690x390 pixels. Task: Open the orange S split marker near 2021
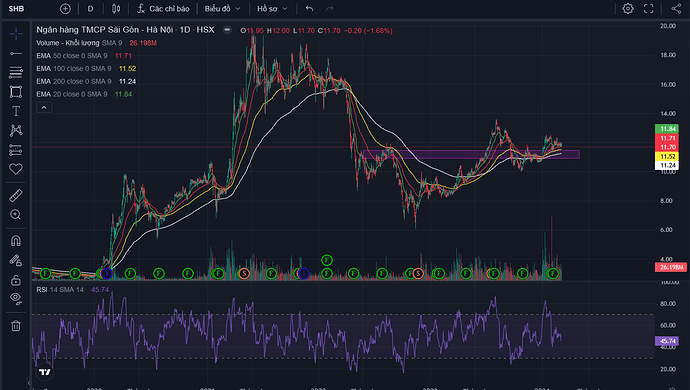[x=244, y=273]
